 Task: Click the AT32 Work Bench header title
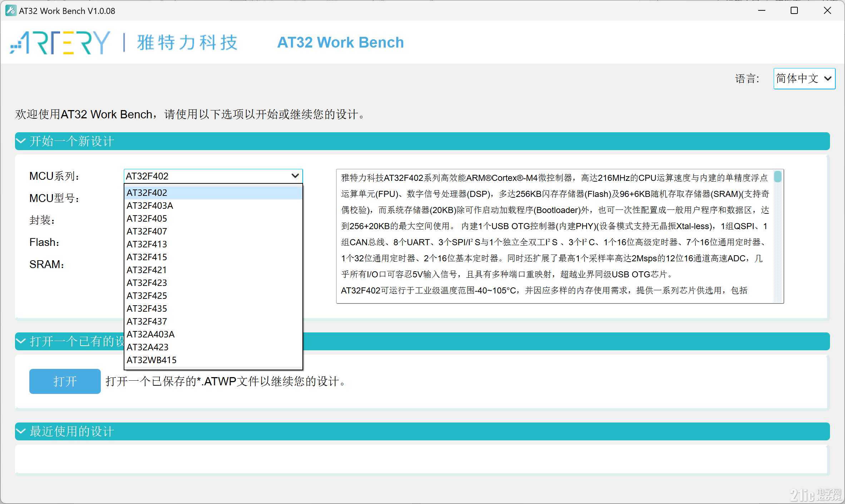tap(340, 43)
